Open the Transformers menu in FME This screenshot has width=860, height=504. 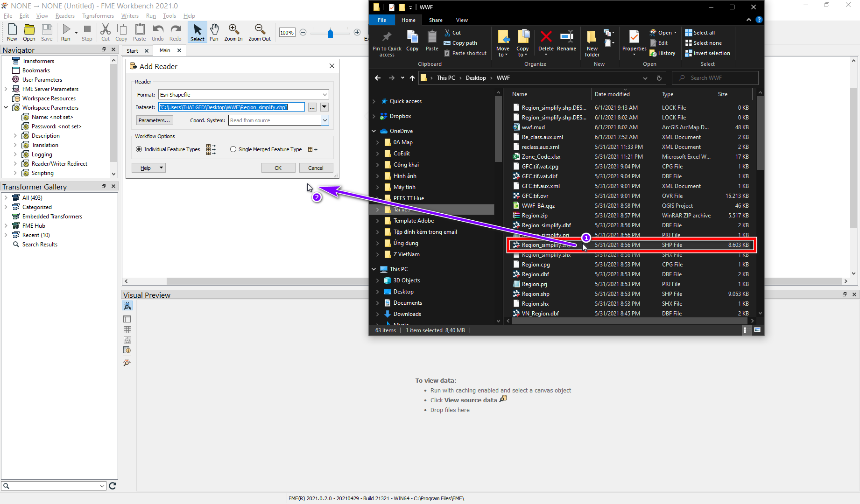98,16
